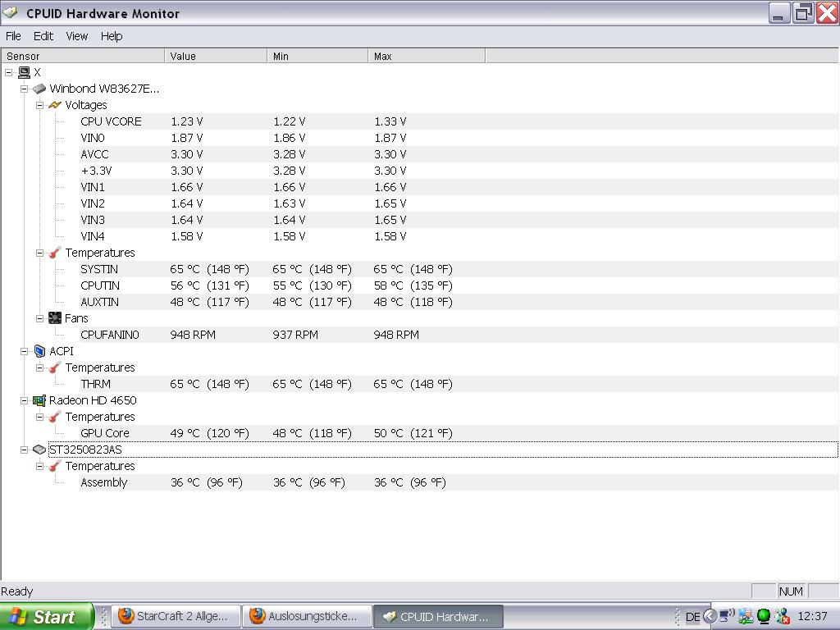840x630 pixels.
Task: Collapse the root X computer node
Action: click(x=8, y=72)
